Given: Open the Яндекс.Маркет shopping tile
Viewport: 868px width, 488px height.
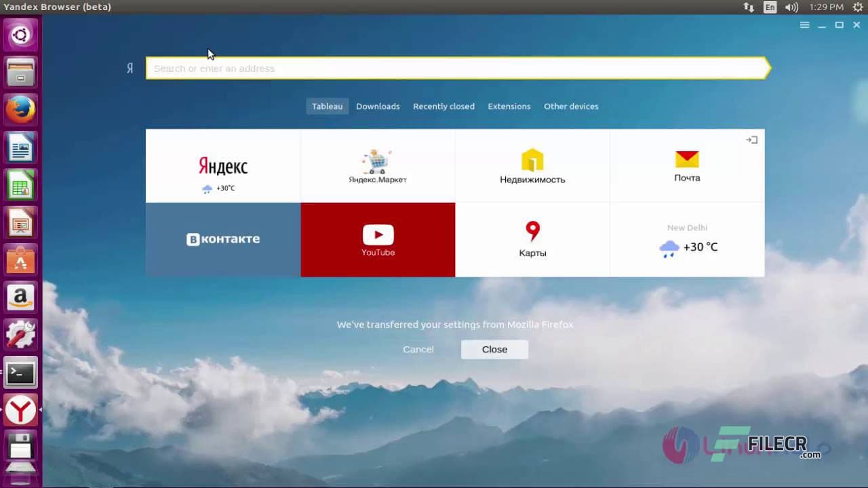Looking at the screenshot, I should coord(378,165).
